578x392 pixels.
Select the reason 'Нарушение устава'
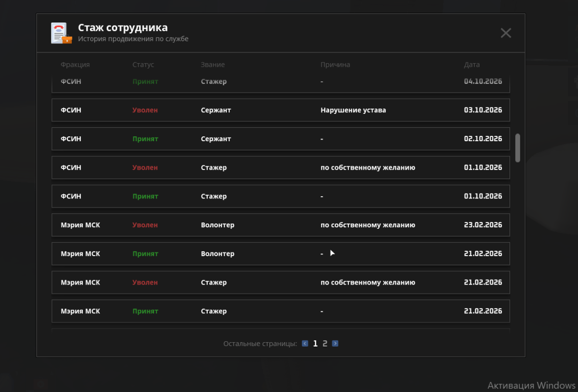[353, 110]
